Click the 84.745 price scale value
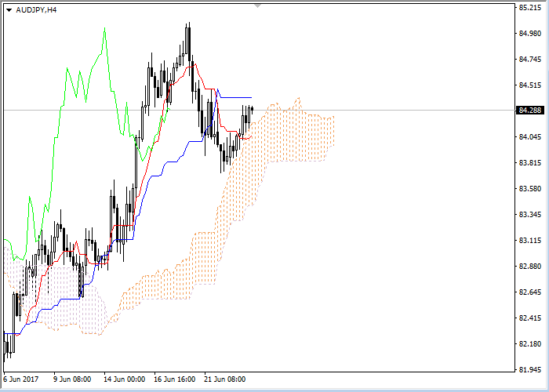This screenshot has height=392, width=549. 529,59
